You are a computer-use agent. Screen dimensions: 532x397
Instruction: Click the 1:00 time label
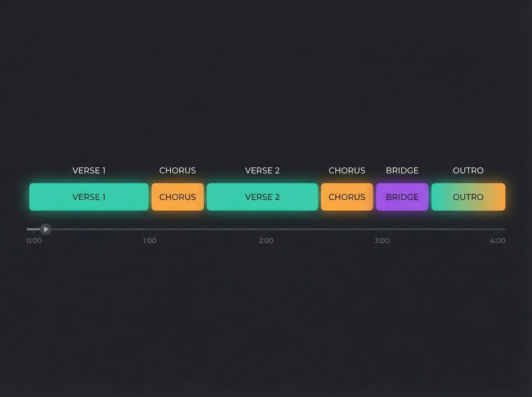(x=150, y=241)
